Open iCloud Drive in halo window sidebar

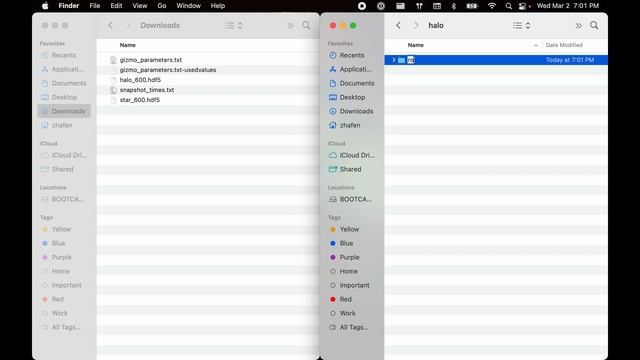pyautogui.click(x=352, y=155)
